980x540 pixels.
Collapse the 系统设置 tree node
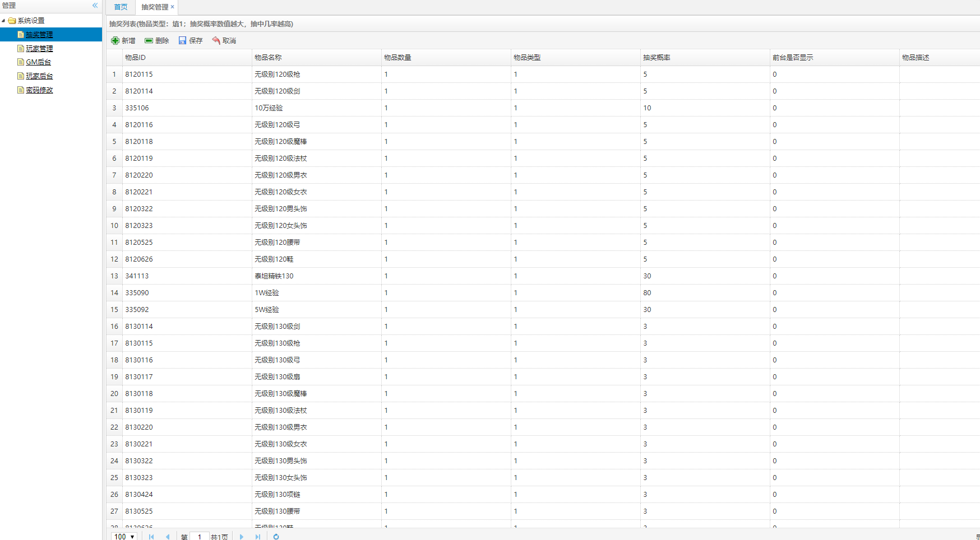tap(3, 21)
